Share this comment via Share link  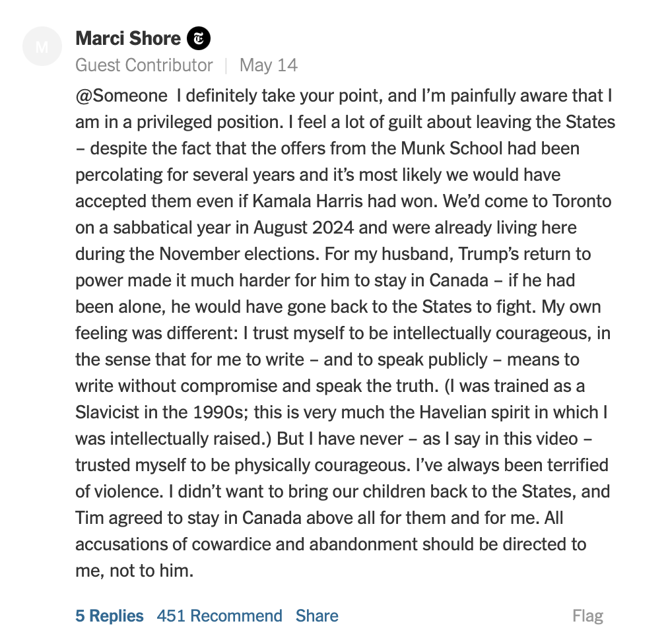(317, 616)
